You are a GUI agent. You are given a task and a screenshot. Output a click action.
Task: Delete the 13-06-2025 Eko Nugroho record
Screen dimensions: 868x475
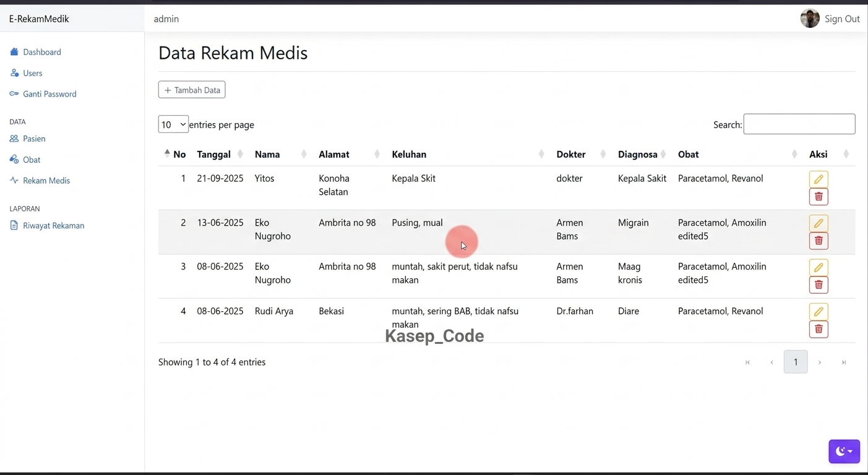coord(819,241)
